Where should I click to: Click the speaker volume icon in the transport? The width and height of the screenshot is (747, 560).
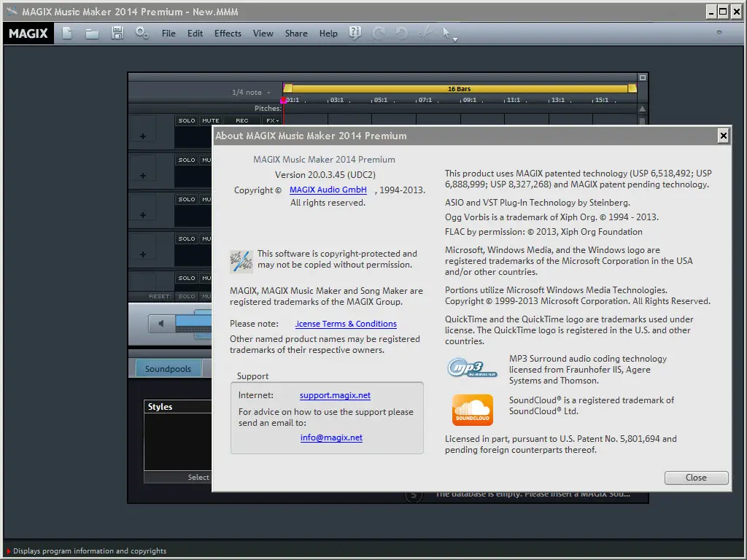click(x=161, y=324)
